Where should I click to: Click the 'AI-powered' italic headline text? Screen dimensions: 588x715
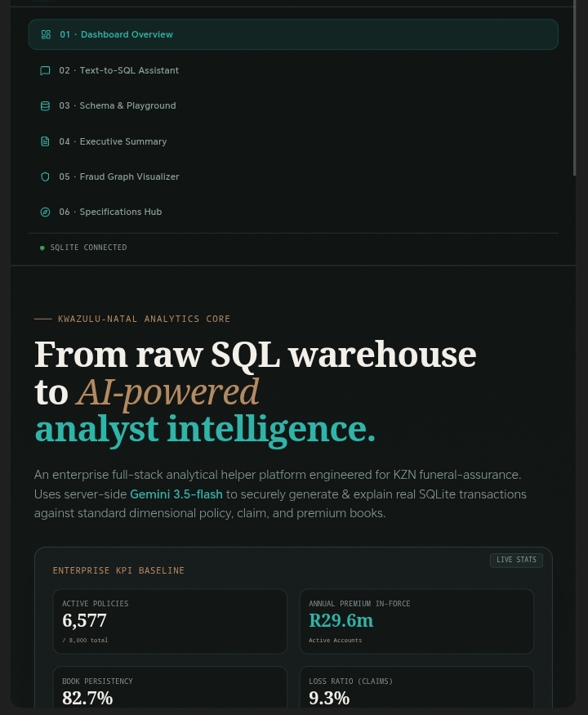pyautogui.click(x=167, y=392)
